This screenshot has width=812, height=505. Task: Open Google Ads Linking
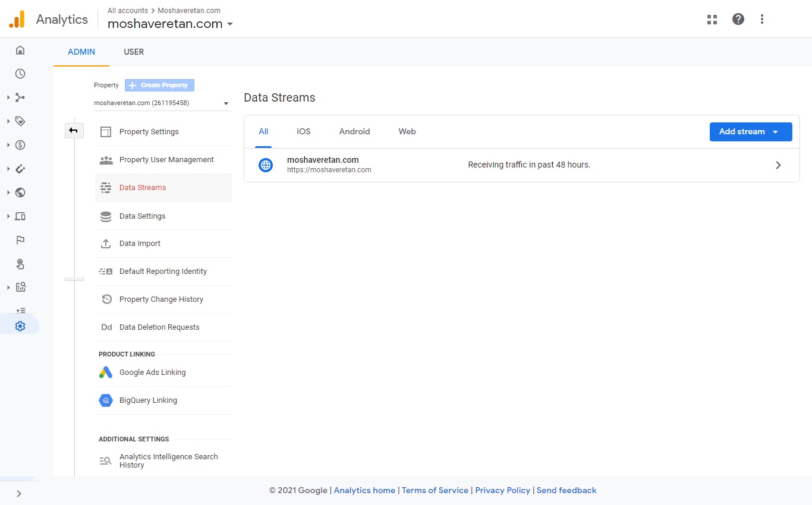click(x=163, y=373)
